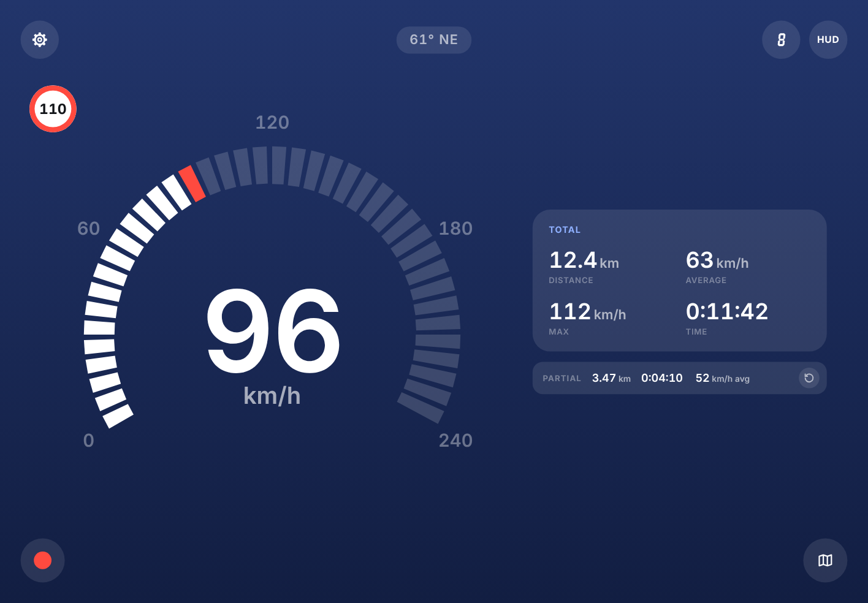
Task: Click the 180 gauge scale label
Action: click(456, 229)
